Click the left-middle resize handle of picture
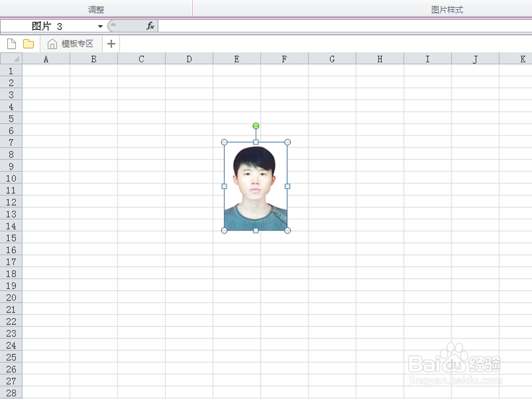 (x=224, y=186)
